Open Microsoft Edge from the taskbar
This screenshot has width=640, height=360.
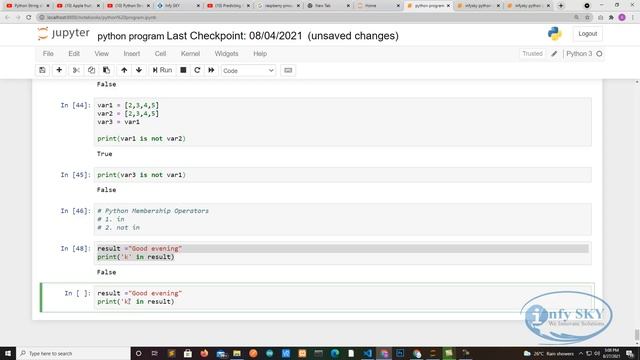tap(335, 353)
